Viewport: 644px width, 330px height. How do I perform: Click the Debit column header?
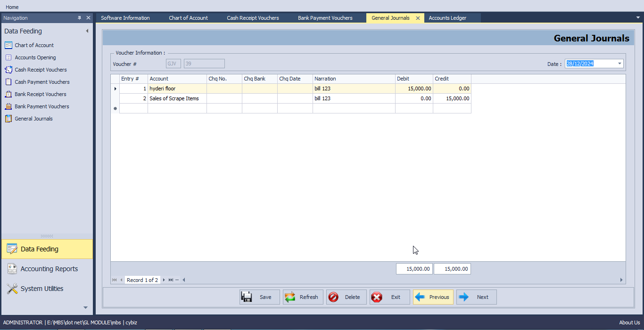(414, 79)
